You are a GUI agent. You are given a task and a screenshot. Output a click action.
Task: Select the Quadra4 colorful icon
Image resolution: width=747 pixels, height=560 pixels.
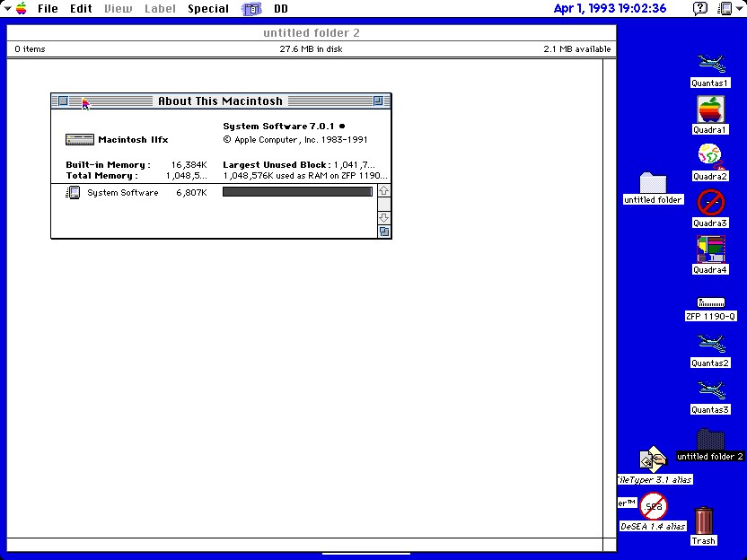(x=711, y=249)
